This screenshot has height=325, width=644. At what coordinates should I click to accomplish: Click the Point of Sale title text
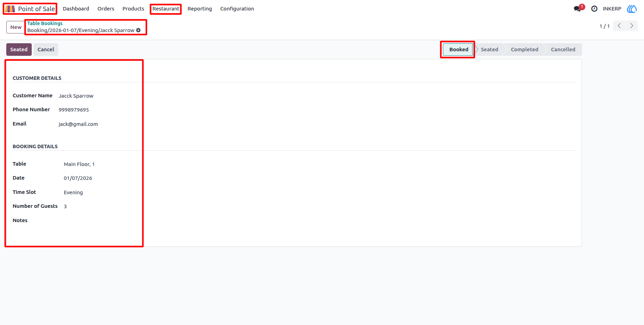(x=36, y=9)
